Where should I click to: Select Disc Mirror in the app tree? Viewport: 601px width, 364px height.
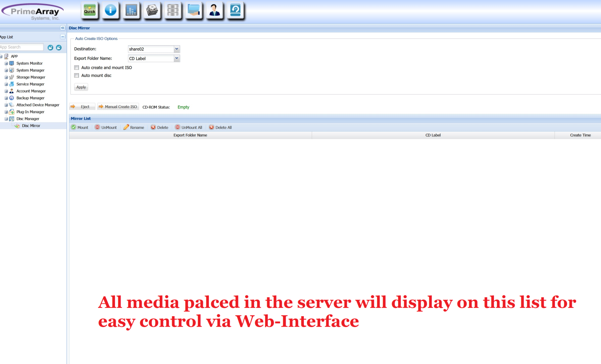pos(31,126)
